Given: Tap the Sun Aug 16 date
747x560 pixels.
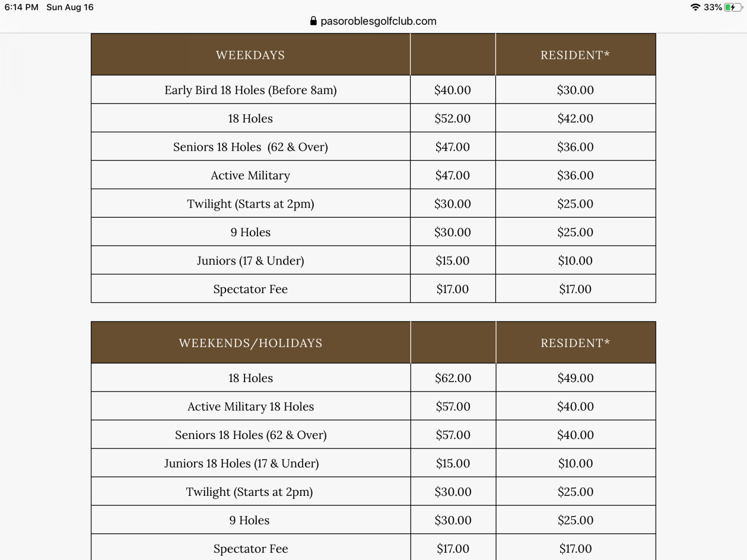Looking at the screenshot, I should [x=70, y=7].
